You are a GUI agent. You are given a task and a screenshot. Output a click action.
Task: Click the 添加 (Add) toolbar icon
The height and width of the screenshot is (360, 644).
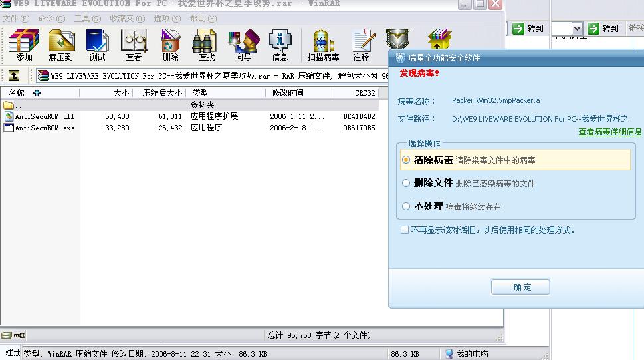pos(24,45)
